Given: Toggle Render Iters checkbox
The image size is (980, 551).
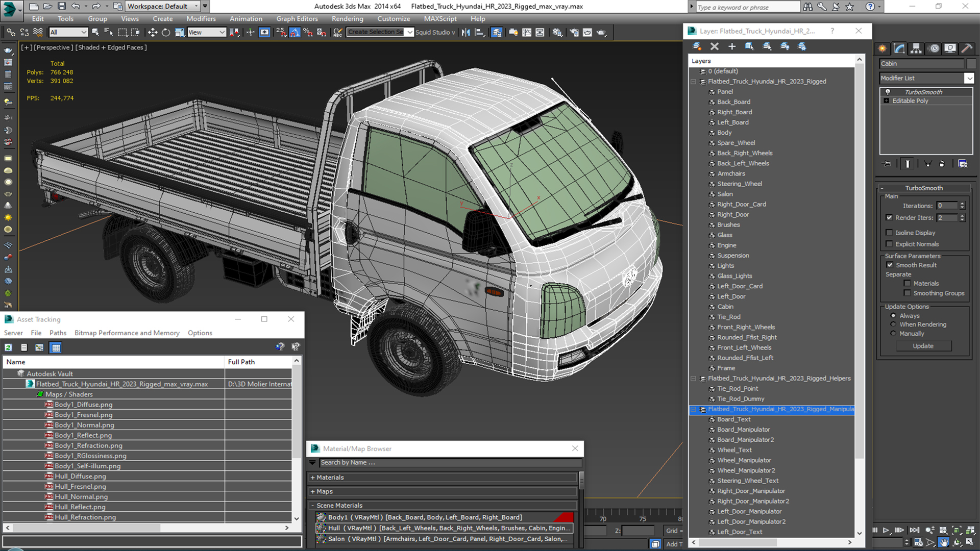Looking at the screenshot, I should [889, 217].
